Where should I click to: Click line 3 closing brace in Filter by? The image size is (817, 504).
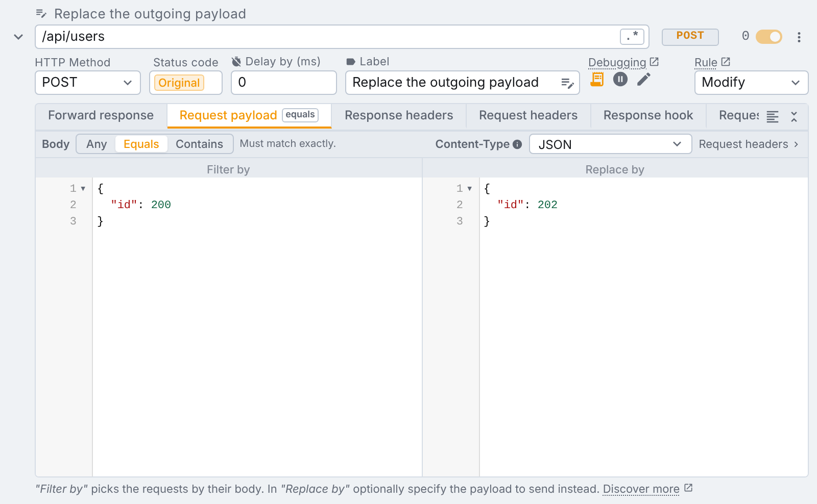click(101, 221)
